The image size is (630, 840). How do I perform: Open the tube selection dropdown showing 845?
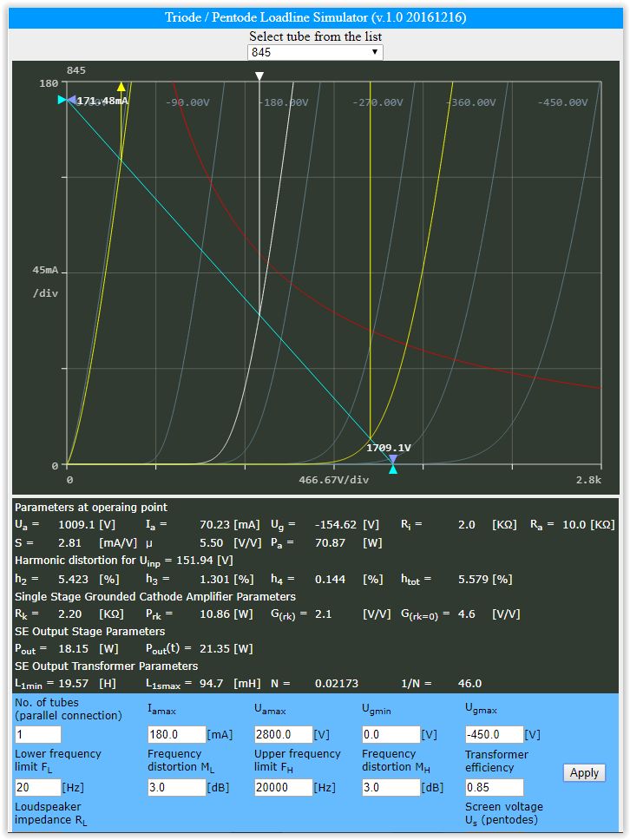tap(315, 52)
